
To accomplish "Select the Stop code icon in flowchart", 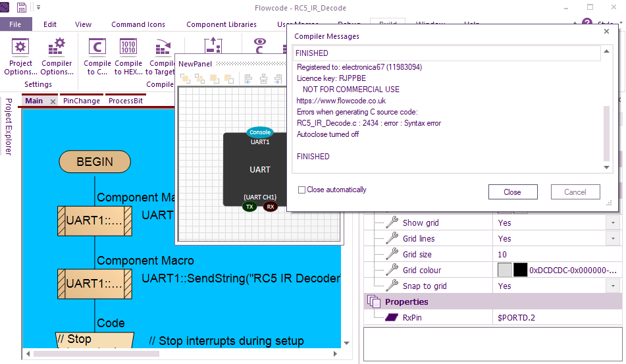I will (x=95, y=340).
